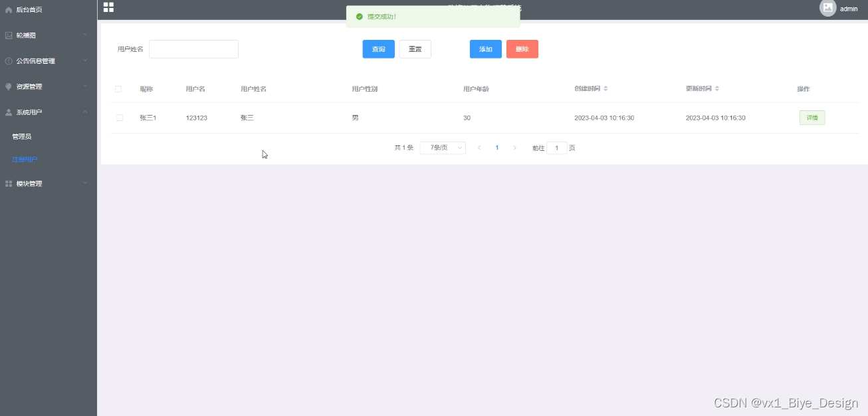This screenshot has width=868, height=416.
Task: Expand the 资源管理 menu chevron
Action: point(85,86)
